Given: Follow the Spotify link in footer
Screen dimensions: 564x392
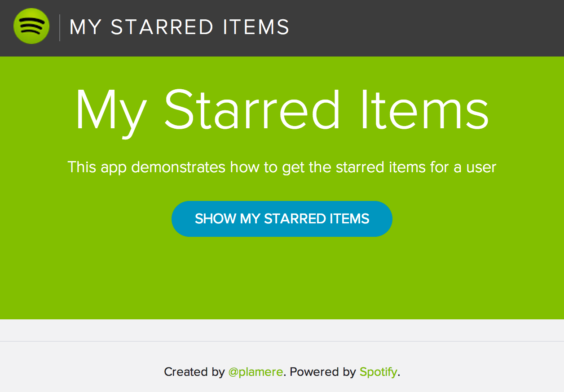Looking at the screenshot, I should coord(378,372).
